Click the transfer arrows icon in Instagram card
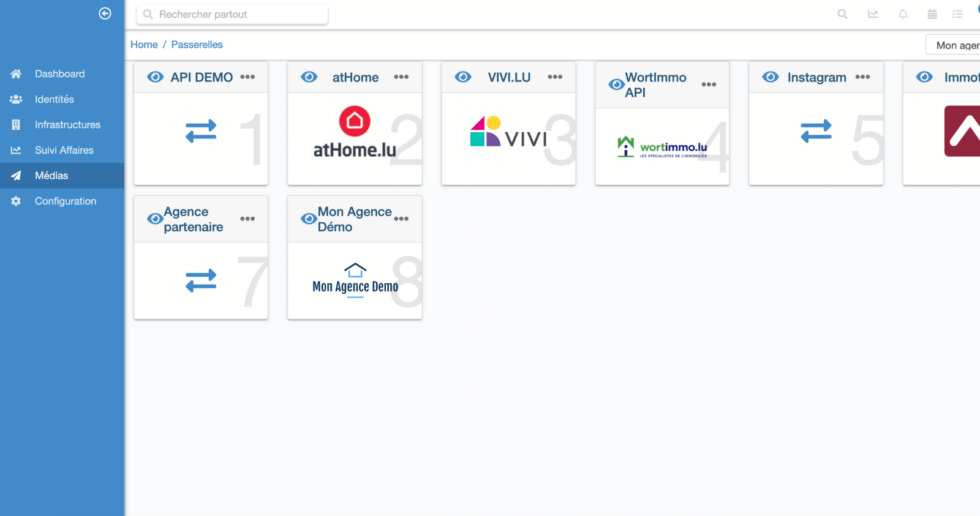The image size is (980, 516). 816,131
